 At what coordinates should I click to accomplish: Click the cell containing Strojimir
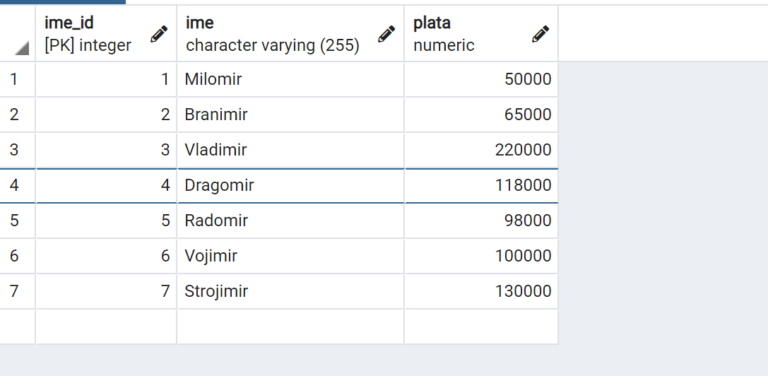(x=291, y=291)
